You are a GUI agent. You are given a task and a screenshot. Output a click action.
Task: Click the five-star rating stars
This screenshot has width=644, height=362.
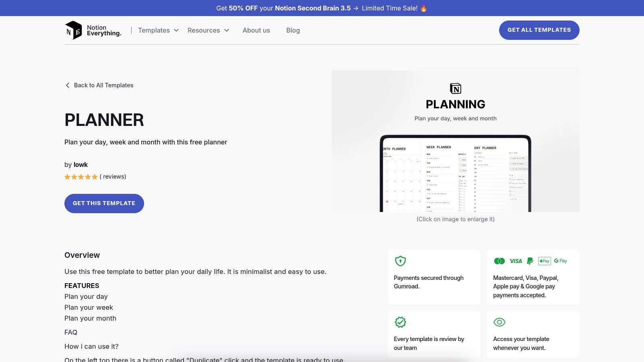81,177
